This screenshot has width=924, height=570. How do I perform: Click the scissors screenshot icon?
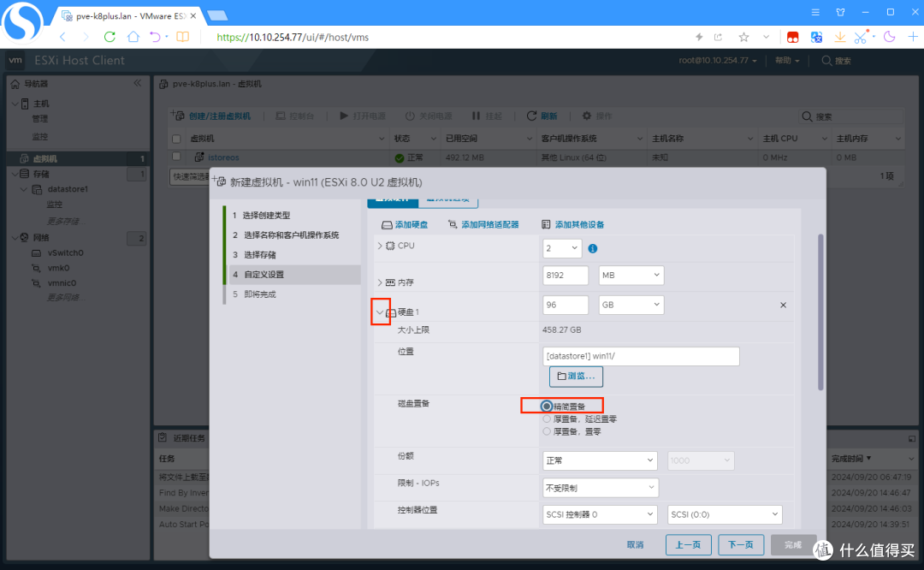[861, 37]
